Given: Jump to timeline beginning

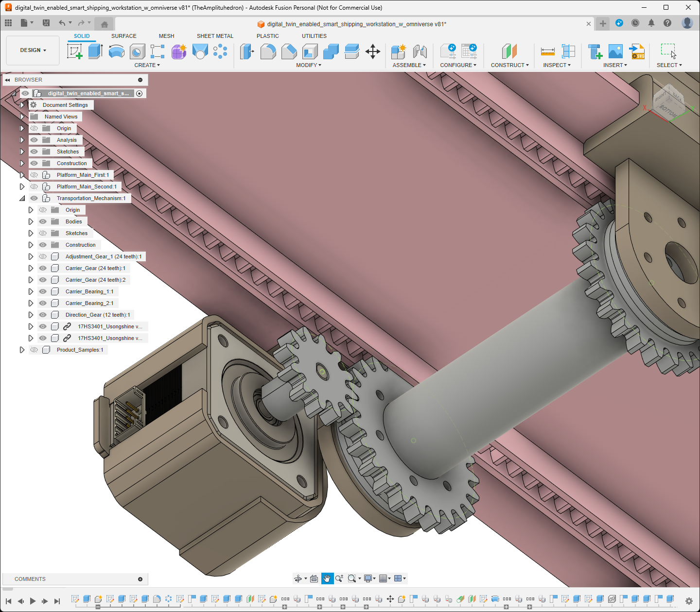Looking at the screenshot, I should point(8,601).
